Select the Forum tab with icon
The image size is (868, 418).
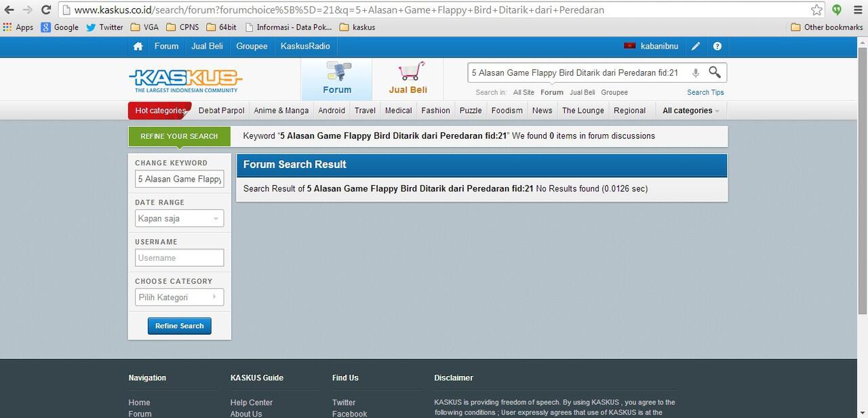[x=337, y=79]
